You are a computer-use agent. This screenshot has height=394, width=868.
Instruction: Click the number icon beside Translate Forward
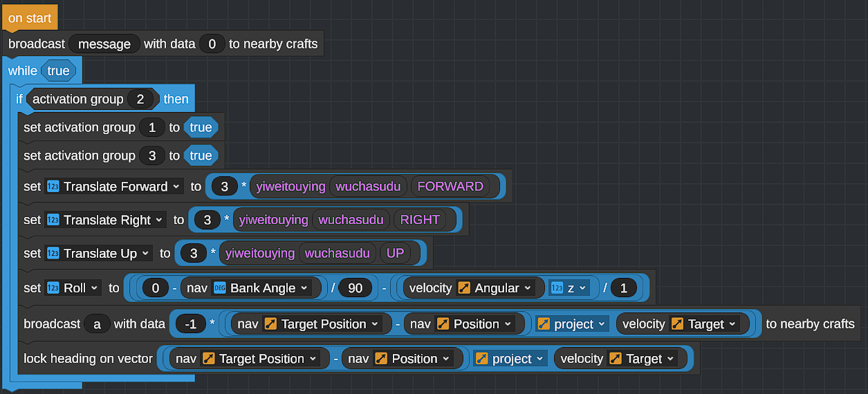pyautogui.click(x=53, y=187)
